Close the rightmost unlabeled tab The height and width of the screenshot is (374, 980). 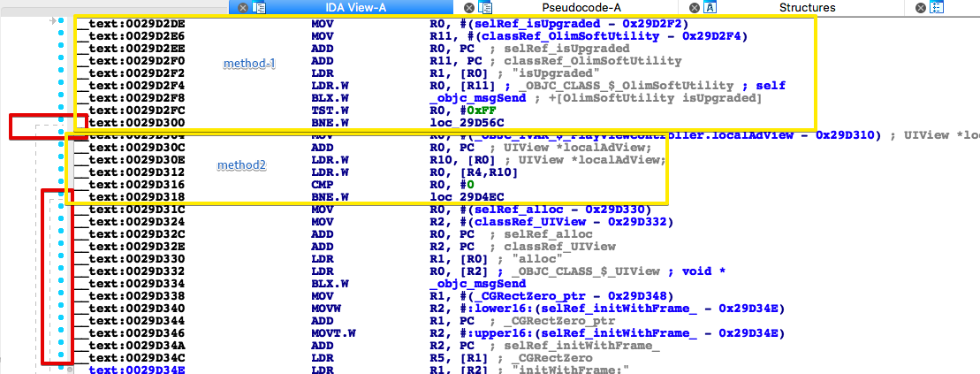[x=921, y=7]
